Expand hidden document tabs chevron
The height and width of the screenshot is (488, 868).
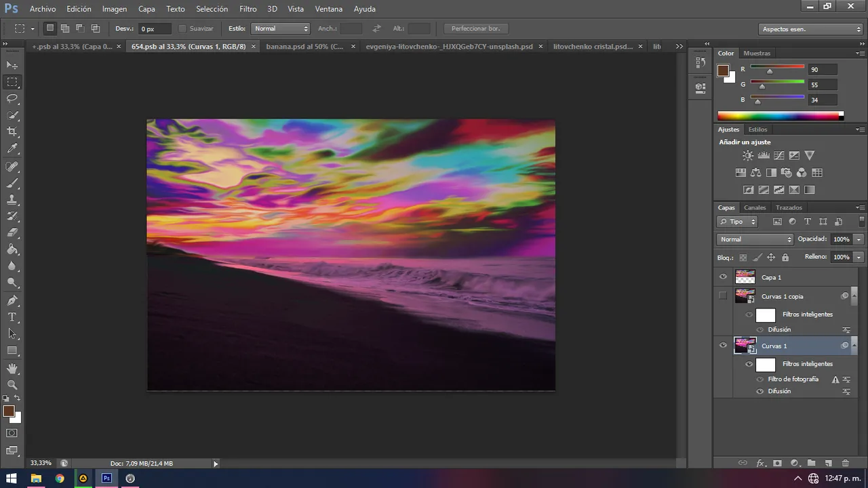tap(679, 46)
